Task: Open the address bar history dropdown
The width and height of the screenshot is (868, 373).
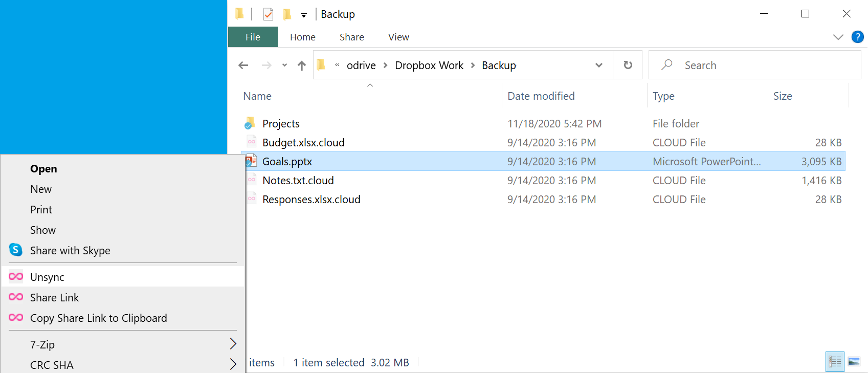Action: click(598, 65)
